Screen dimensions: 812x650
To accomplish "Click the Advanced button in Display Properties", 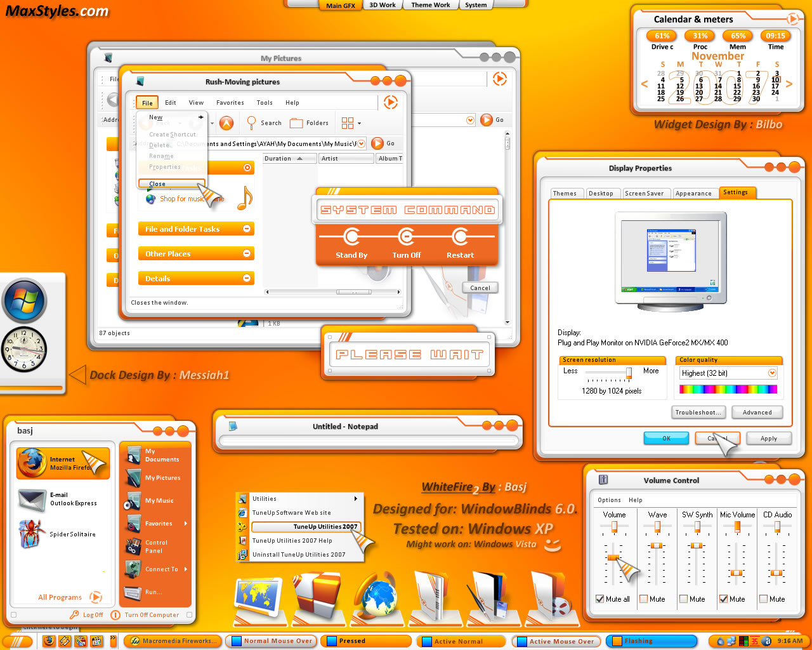I will [x=757, y=413].
